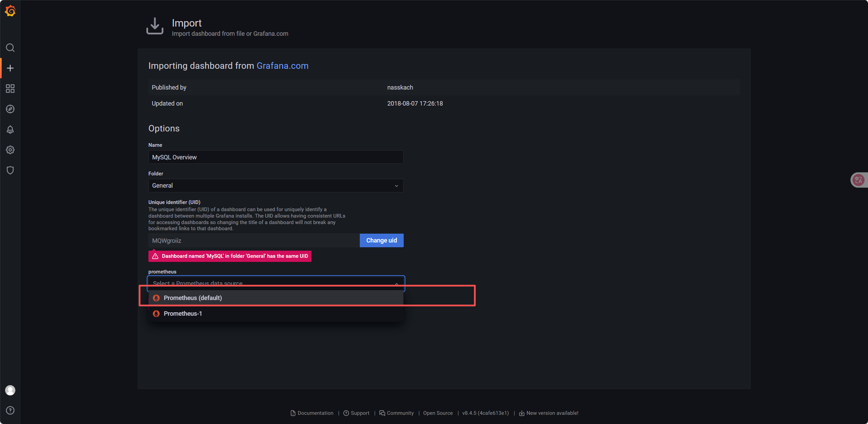The height and width of the screenshot is (424, 868).
Task: Click the import download icon in header
Action: [155, 26]
